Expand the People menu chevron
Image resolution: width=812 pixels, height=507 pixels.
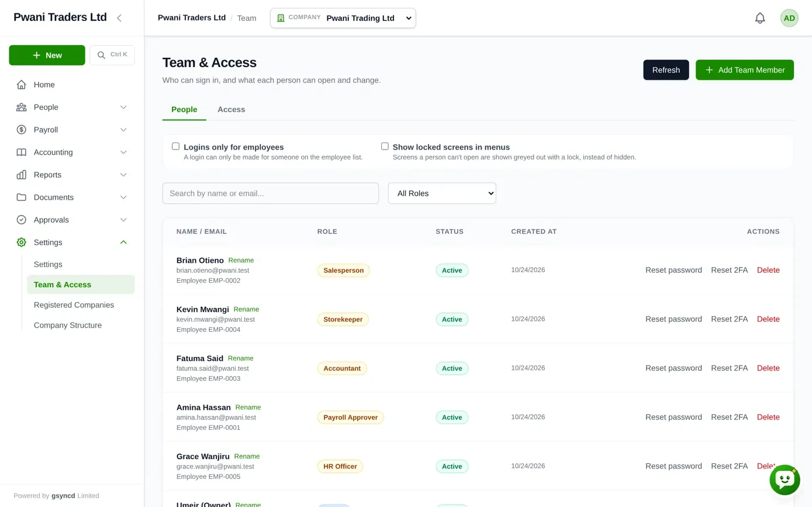coord(123,107)
